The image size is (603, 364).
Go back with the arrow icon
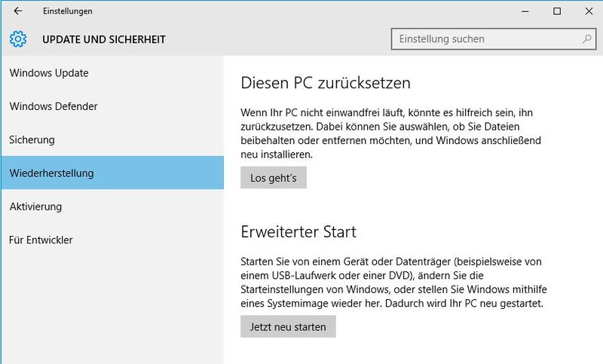[18, 11]
